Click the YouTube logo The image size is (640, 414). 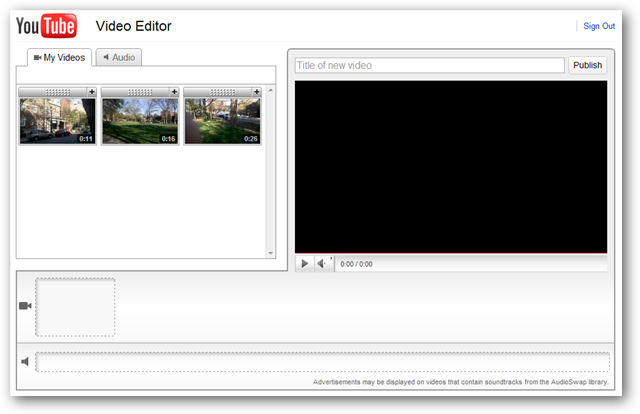[x=46, y=26]
